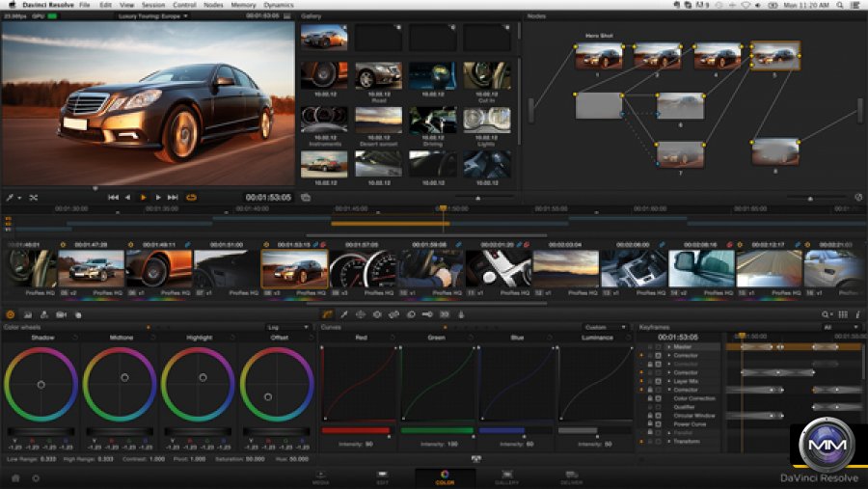
Task: Open the Nodes menu in menu bar
Action: pyautogui.click(x=213, y=5)
